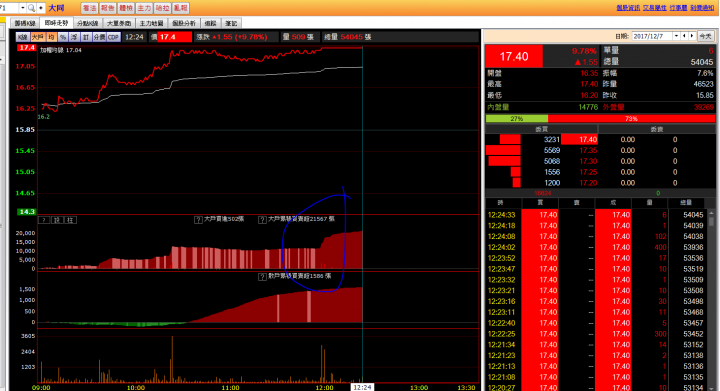Click the 設 settings box in big-holder panel
This screenshot has width=720, height=391.
57,220
